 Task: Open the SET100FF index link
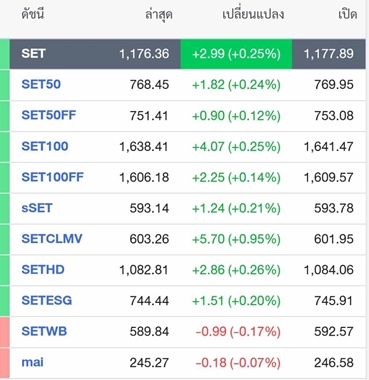pos(52,177)
